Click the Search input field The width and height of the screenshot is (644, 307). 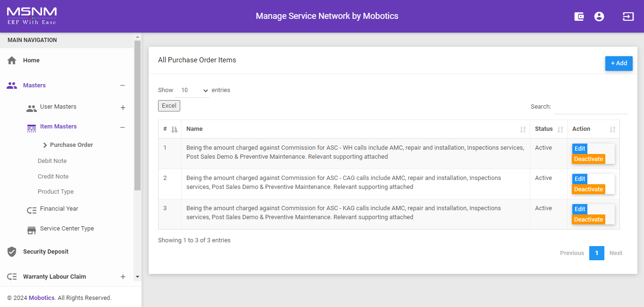point(590,107)
